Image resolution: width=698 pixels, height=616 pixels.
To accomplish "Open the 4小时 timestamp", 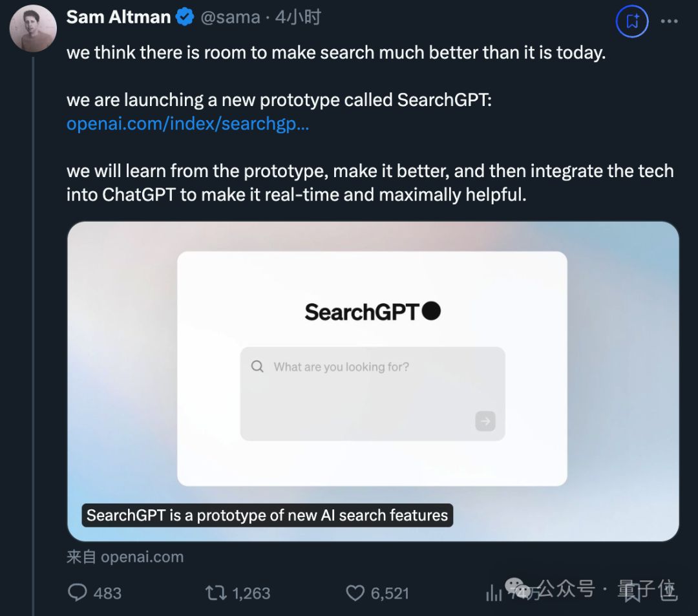I will 298,17.
